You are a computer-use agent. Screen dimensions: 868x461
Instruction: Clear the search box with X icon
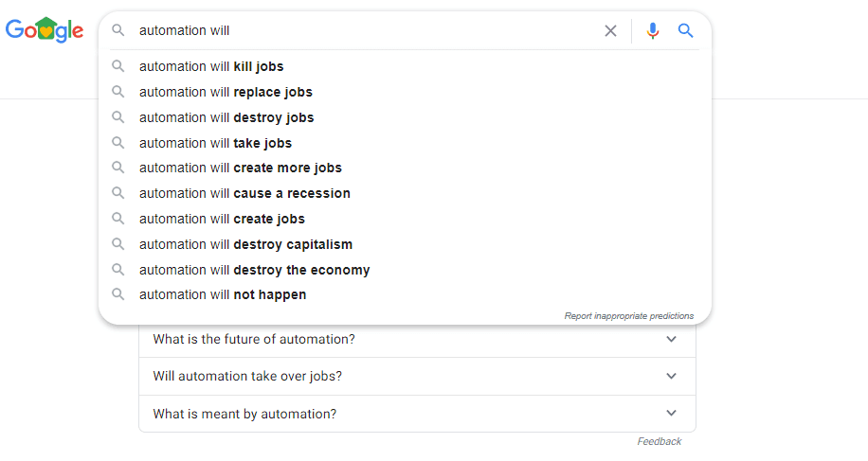click(610, 30)
